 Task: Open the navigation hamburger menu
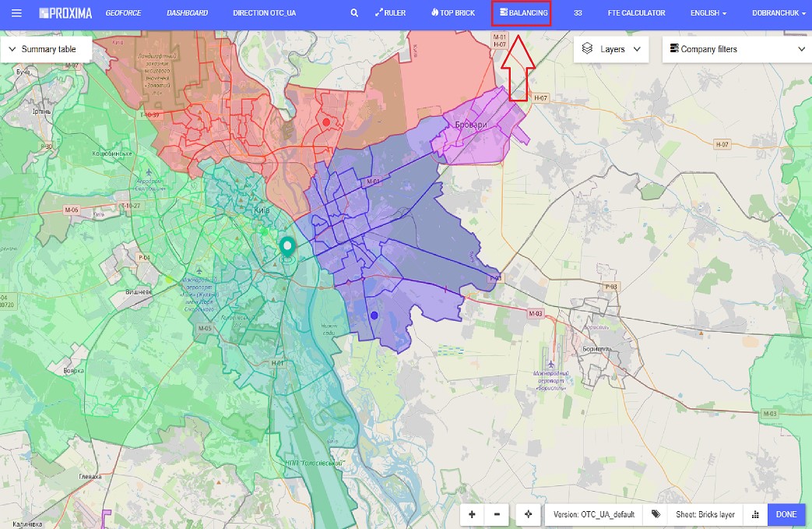point(16,12)
